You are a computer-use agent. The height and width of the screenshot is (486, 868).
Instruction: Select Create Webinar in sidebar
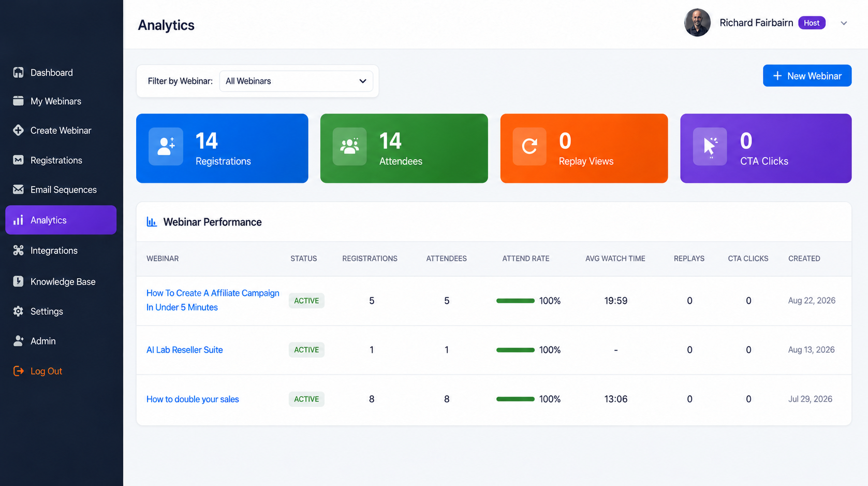click(61, 131)
